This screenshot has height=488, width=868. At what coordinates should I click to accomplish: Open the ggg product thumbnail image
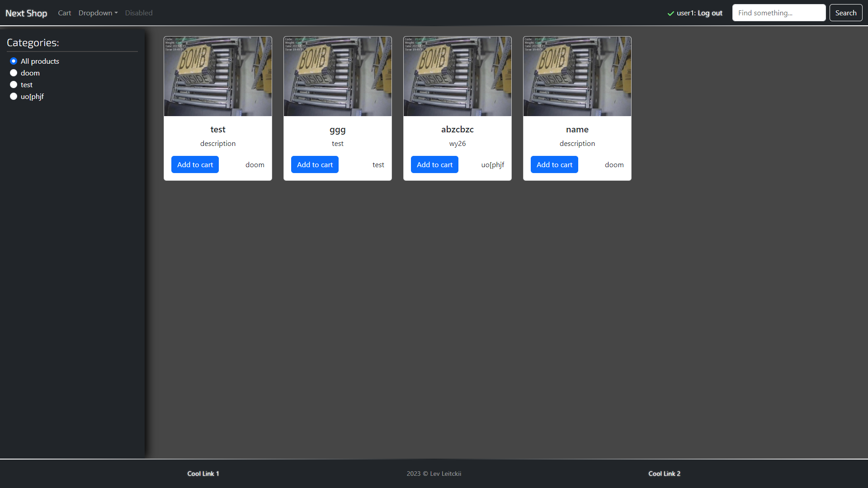pyautogui.click(x=338, y=76)
